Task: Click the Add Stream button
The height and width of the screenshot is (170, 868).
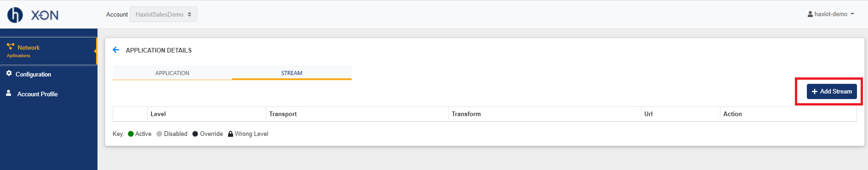Action: pyautogui.click(x=832, y=91)
